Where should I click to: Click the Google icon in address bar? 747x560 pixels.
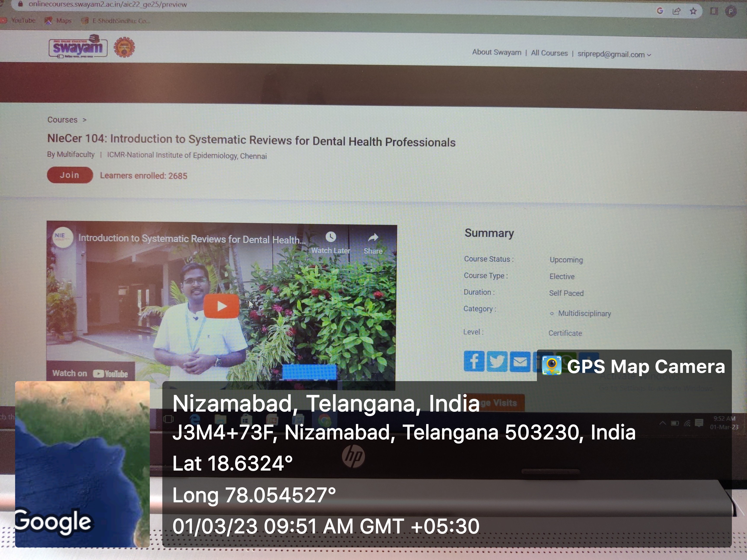tap(660, 11)
